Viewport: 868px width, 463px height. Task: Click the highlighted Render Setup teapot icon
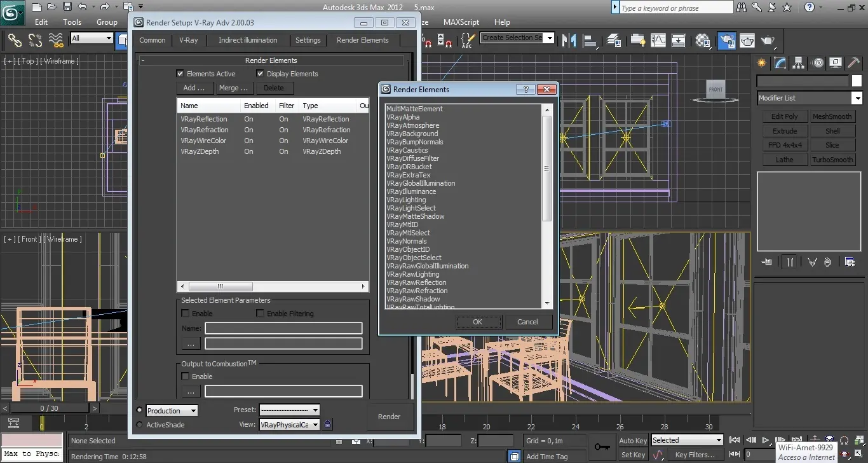pos(726,40)
